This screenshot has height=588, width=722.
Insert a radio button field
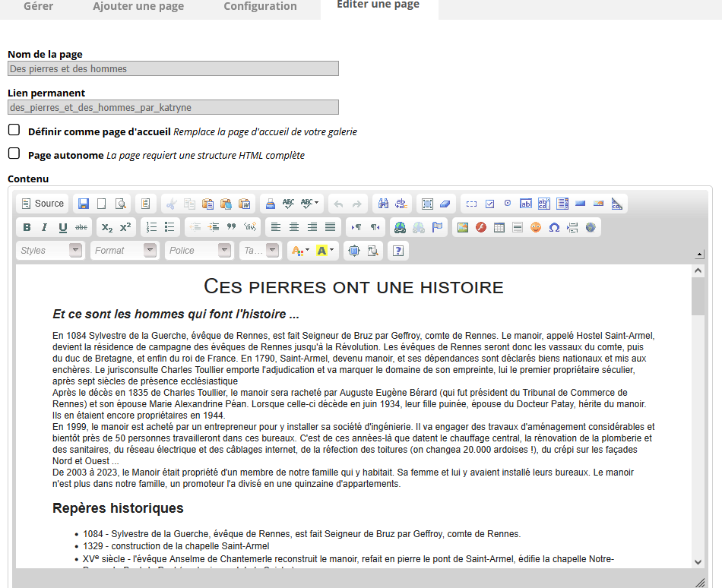coord(508,204)
